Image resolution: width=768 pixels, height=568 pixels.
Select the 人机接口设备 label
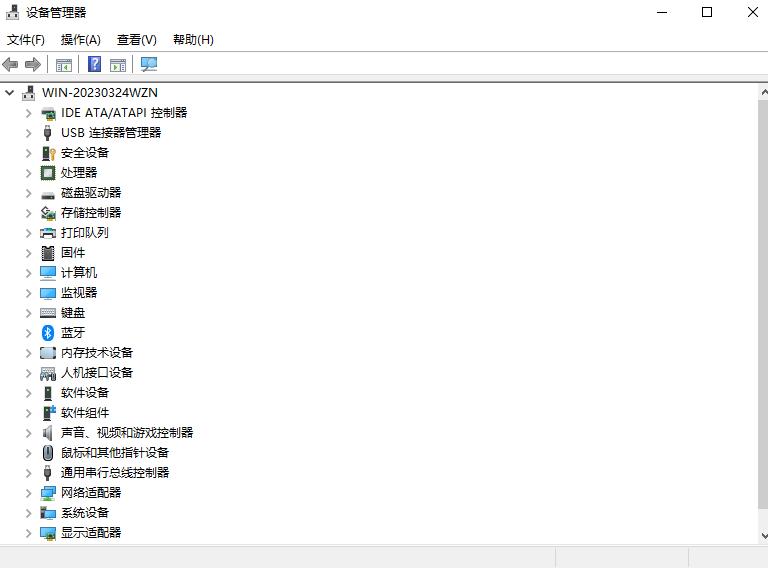click(x=97, y=373)
